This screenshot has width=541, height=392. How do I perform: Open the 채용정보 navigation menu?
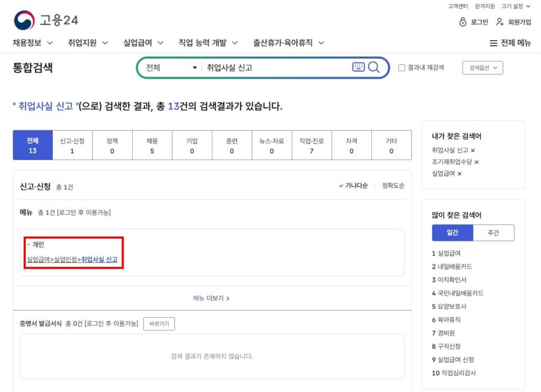click(x=33, y=43)
